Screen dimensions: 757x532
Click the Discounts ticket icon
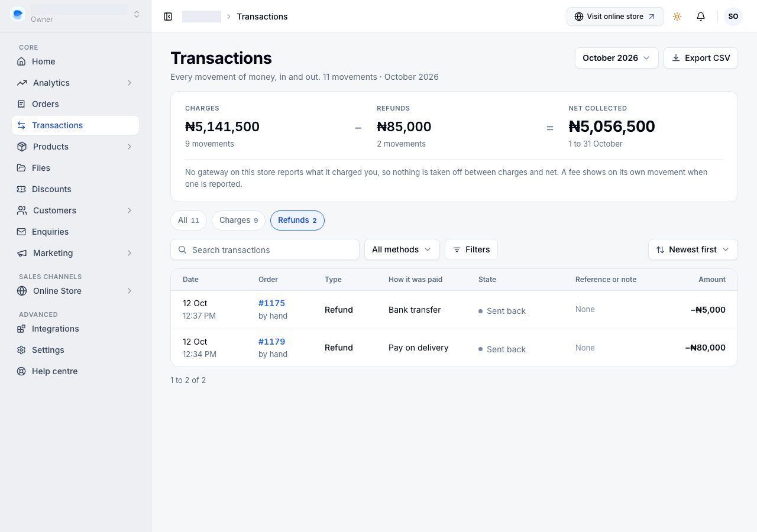pos(21,189)
